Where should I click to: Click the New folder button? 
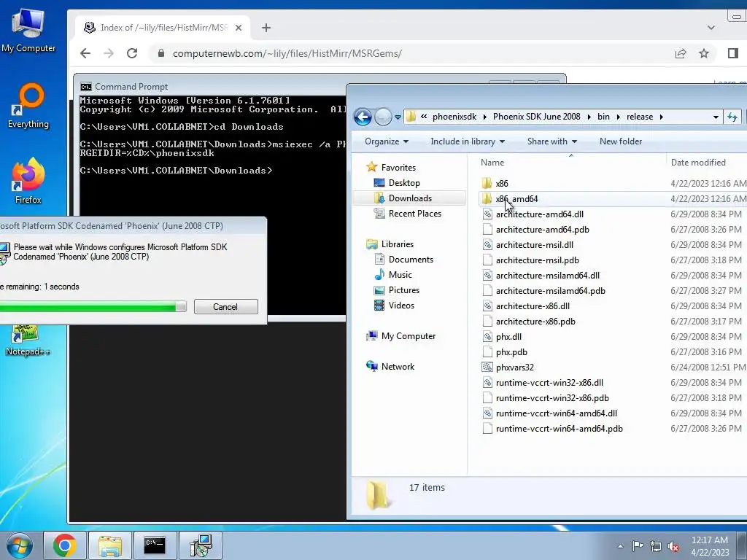[620, 141]
